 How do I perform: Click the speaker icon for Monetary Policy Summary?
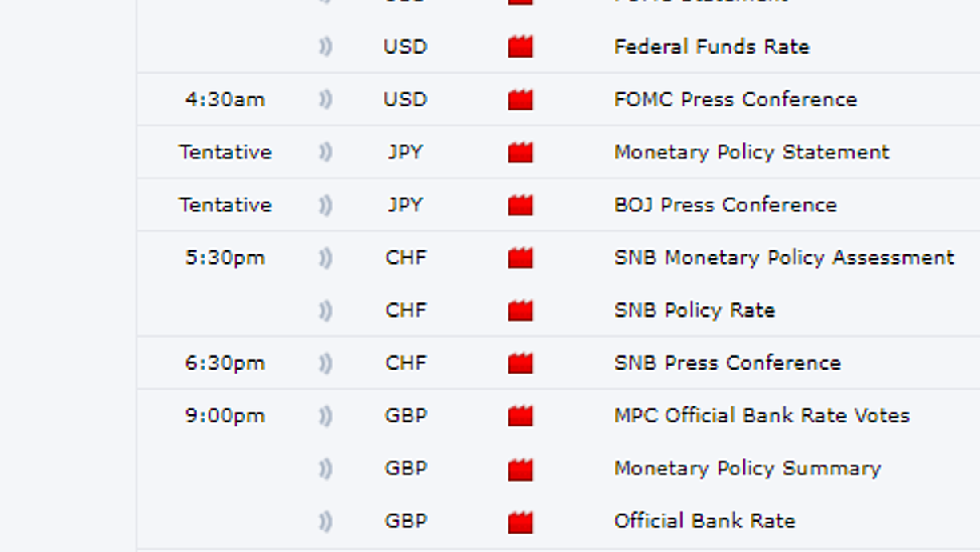click(325, 469)
